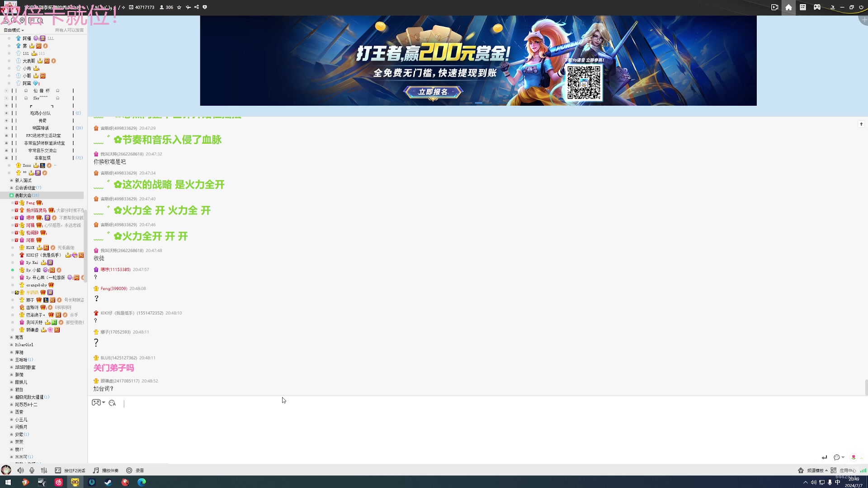868x488 pixels.
Task: Click the airplane jump icon in title bar
Action: 188,7
